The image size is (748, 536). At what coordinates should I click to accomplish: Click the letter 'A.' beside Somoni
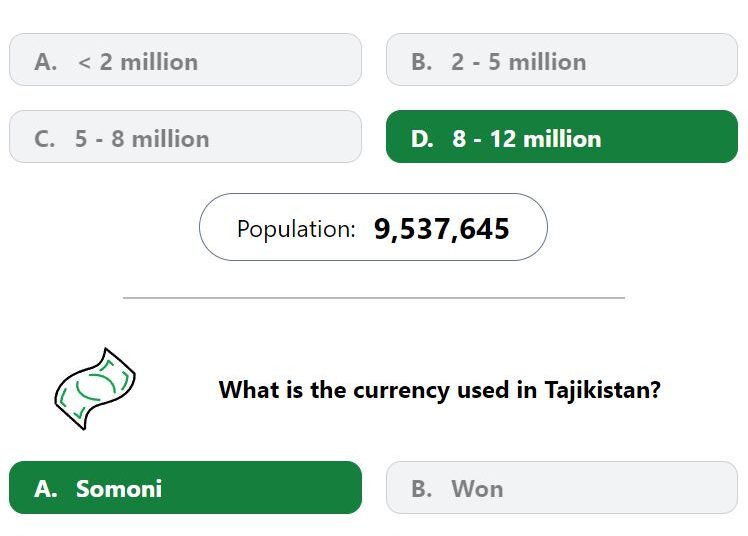coord(46,489)
